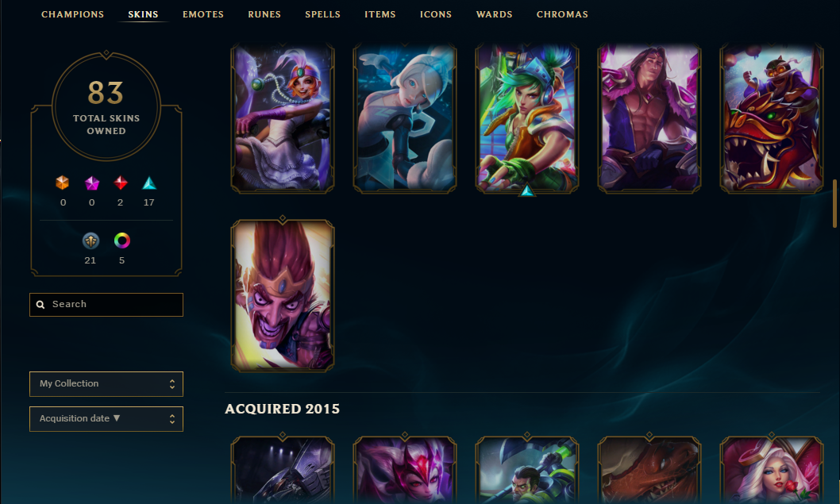This screenshot has height=504, width=840.
Task: Click the rainbow chroma ring icon
Action: (x=121, y=240)
